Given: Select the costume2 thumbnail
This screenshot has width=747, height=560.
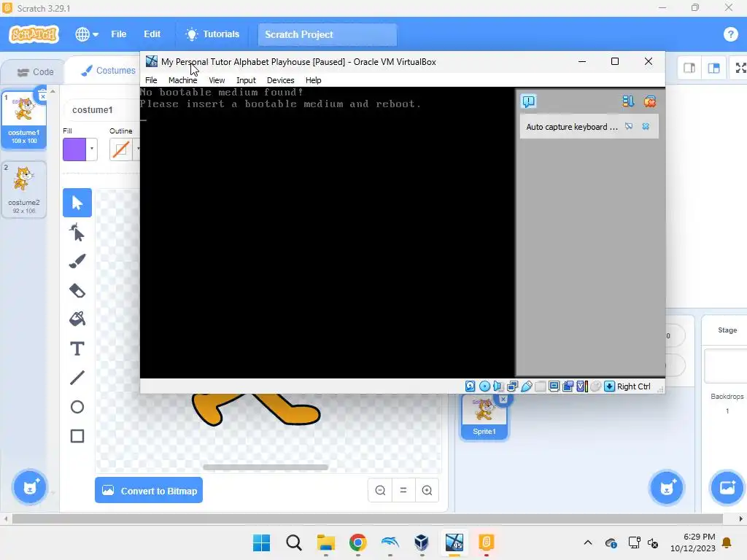Looking at the screenshot, I should [24, 189].
